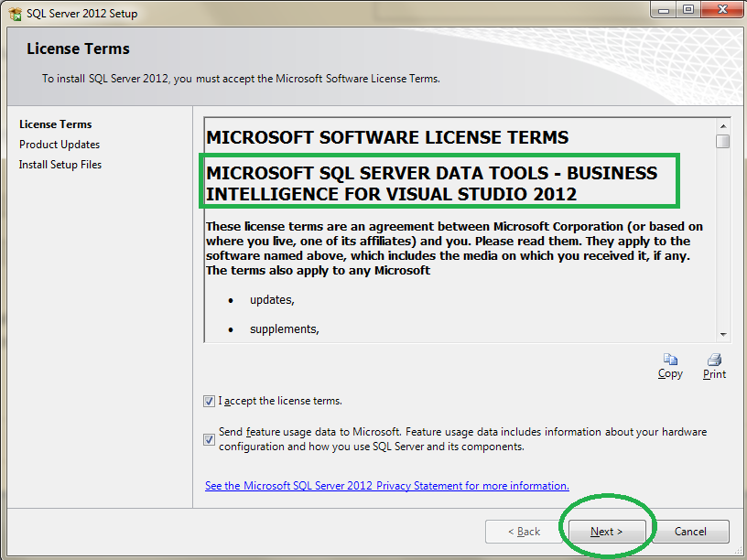Open the SQL Server 2012 Privacy Statement link
This screenshot has height=560, width=747.
pos(385,485)
